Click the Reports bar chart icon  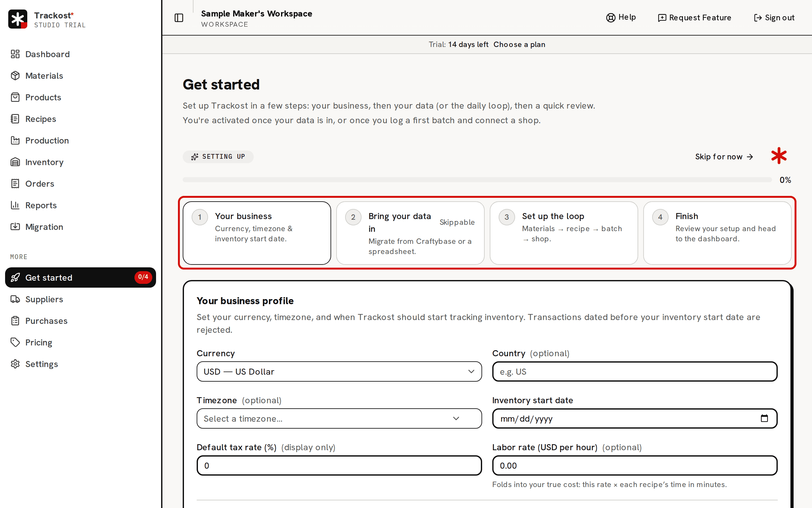(15, 205)
